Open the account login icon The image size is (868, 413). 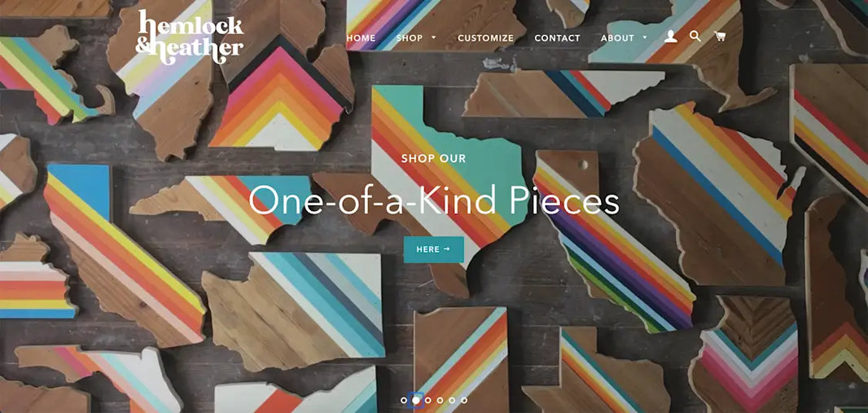(670, 37)
